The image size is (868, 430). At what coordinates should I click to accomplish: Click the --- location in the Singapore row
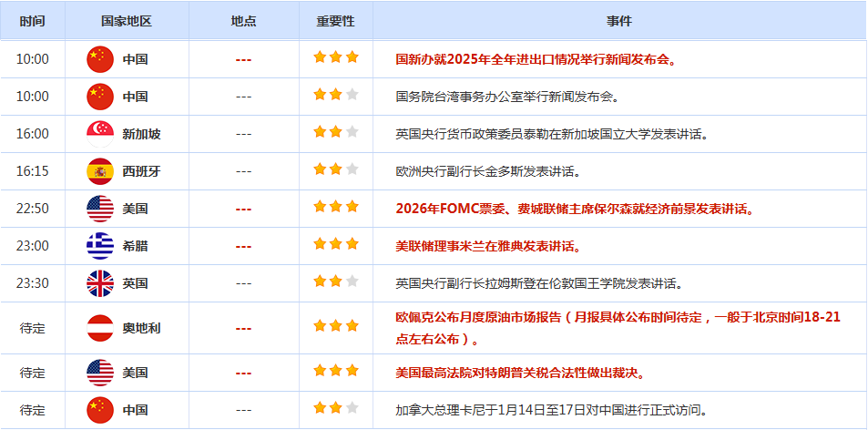tap(243, 134)
